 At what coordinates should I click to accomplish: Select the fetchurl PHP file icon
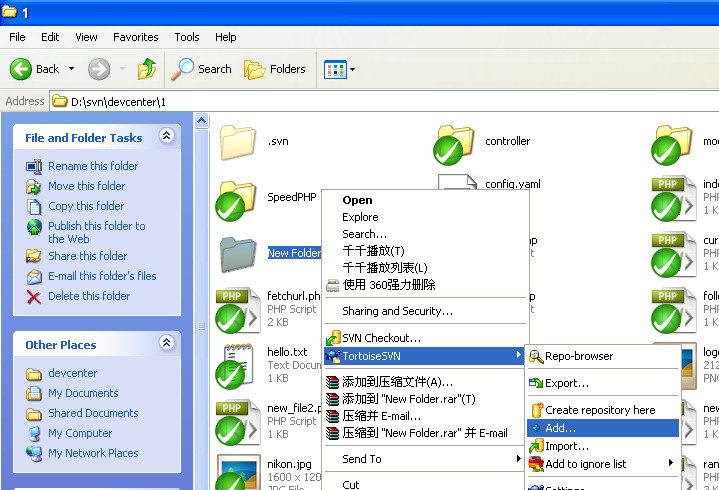click(237, 310)
